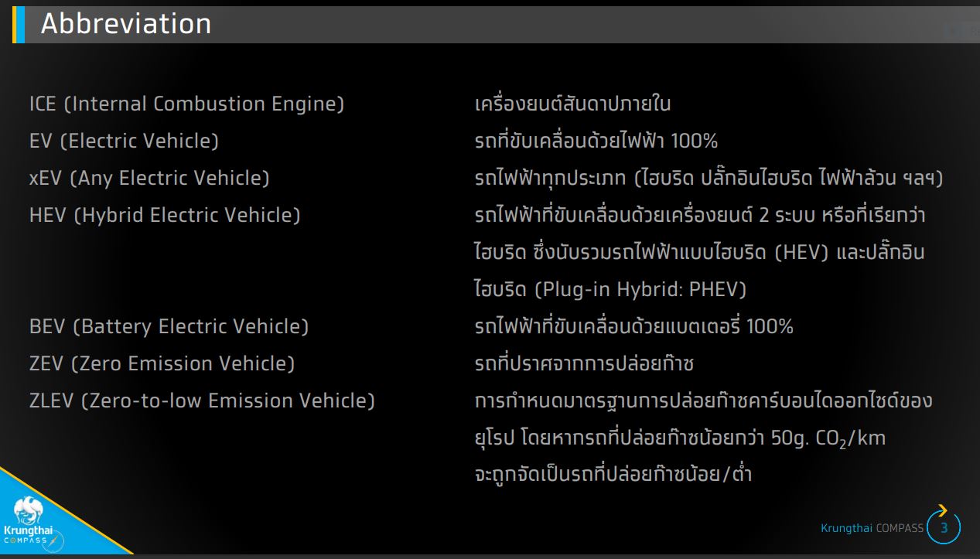The height and width of the screenshot is (559, 980).
Task: Click the blue accent bar beside title
Action: [19, 24]
